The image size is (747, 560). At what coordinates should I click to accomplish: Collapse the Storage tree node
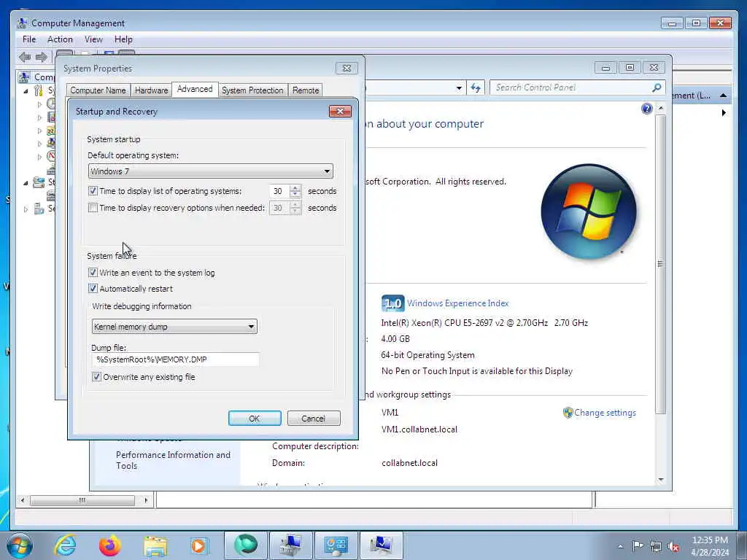point(26,182)
